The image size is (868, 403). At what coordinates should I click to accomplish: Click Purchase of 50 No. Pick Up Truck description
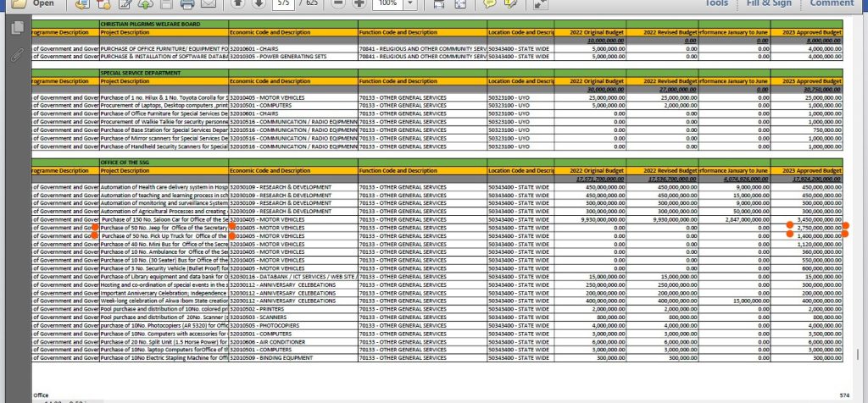click(164, 236)
